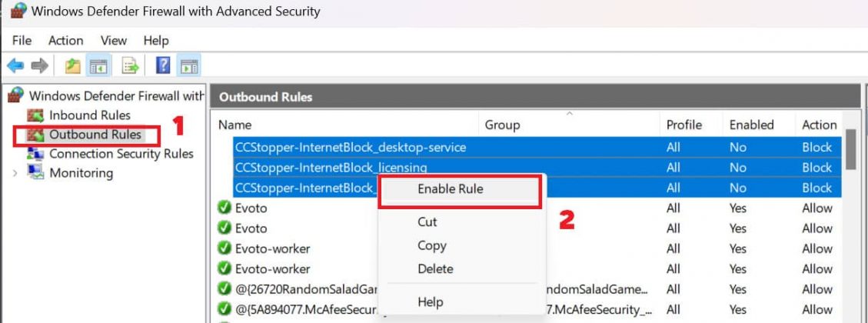Click the Back arrow toolbar icon
Viewport: 868px width, 323px height.
click(15, 66)
